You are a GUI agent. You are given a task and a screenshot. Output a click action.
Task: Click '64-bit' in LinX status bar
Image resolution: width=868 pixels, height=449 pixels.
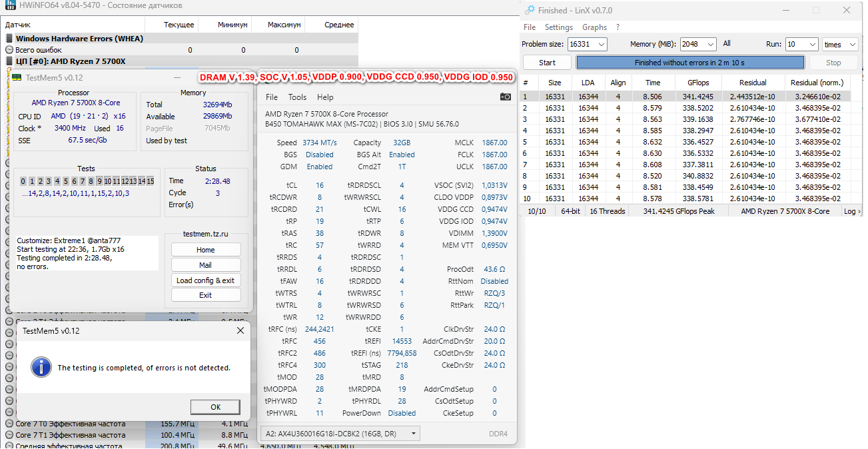(x=571, y=211)
